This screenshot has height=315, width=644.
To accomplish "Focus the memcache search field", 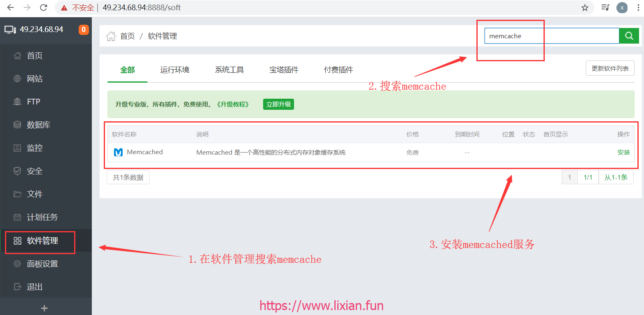I will [552, 36].
